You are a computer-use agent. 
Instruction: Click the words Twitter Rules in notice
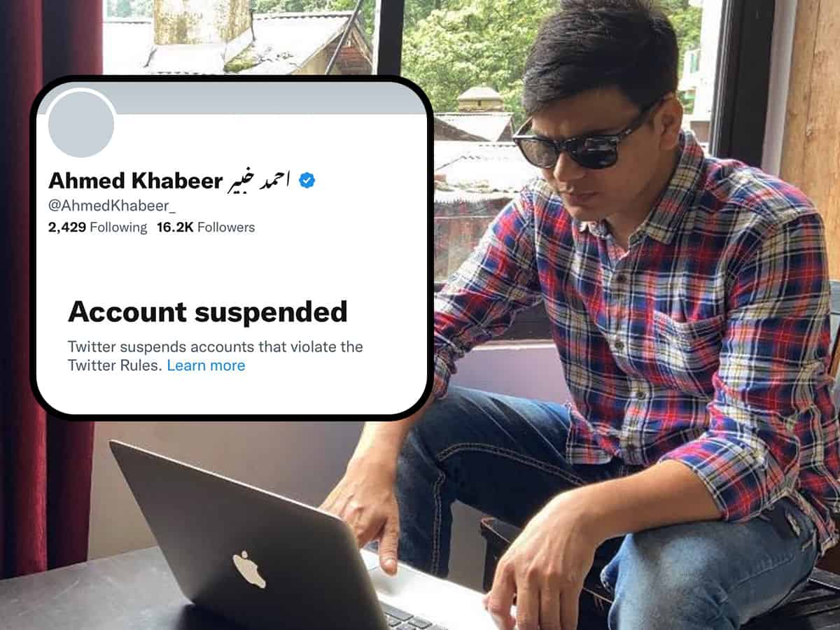click(x=114, y=365)
